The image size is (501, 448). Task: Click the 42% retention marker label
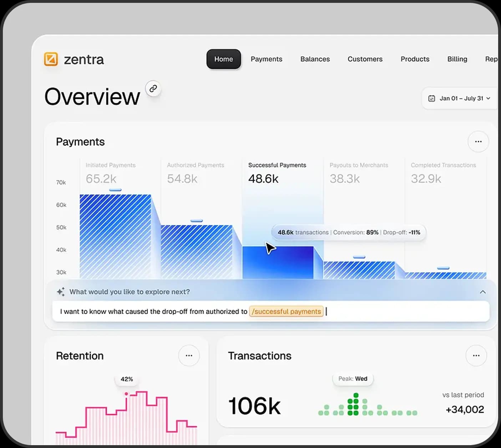click(x=127, y=379)
